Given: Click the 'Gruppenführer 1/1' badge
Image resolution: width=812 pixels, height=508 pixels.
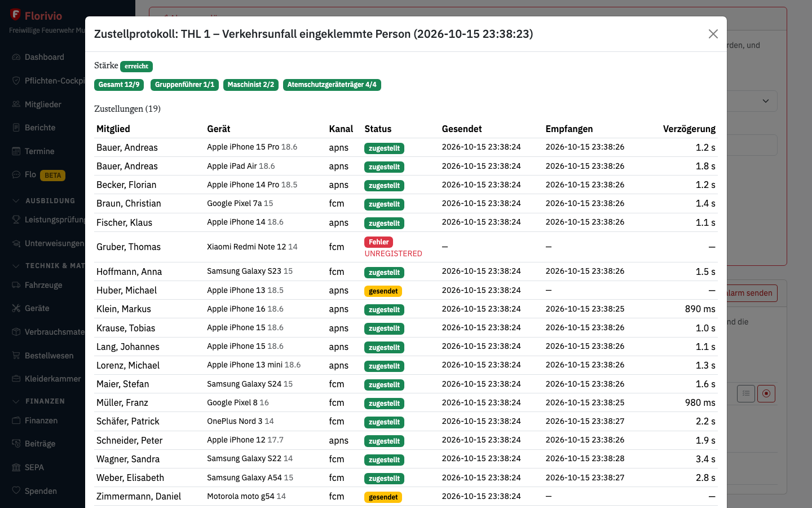Looking at the screenshot, I should [185, 85].
